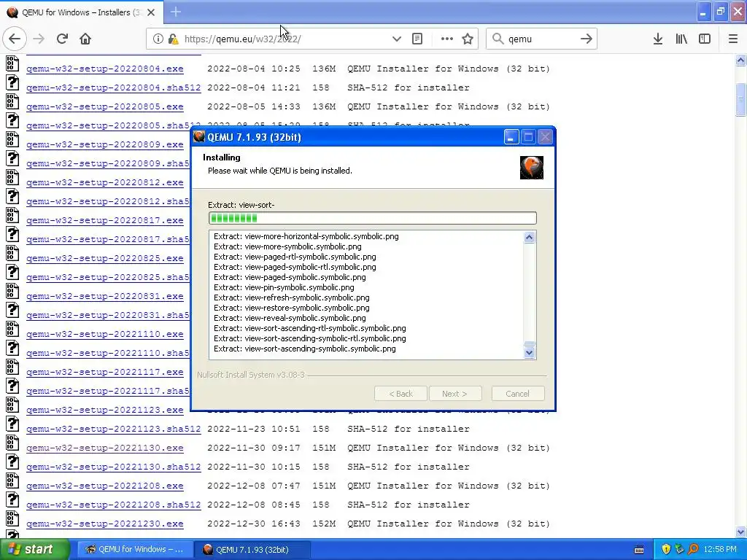Open the Library bookshelf icon

click(x=681, y=39)
